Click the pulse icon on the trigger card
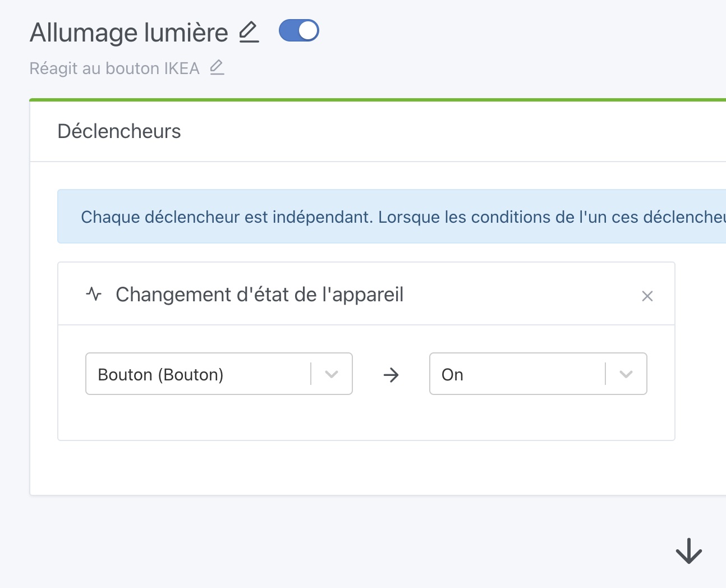 94,294
